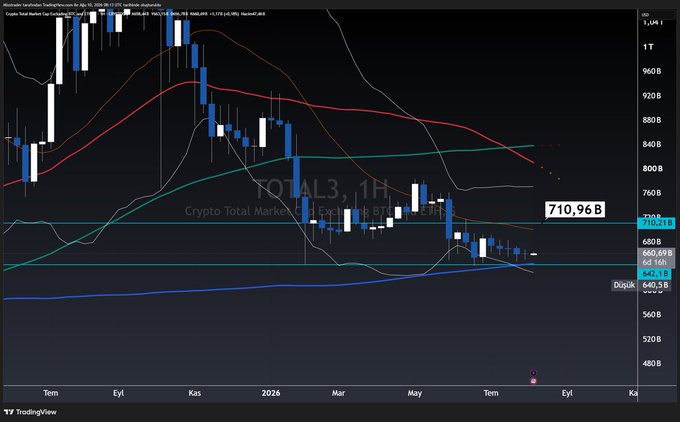Viewport: 680px width, 422px height.
Task: Click the first Tem label on the time axis
Action: click(50, 393)
